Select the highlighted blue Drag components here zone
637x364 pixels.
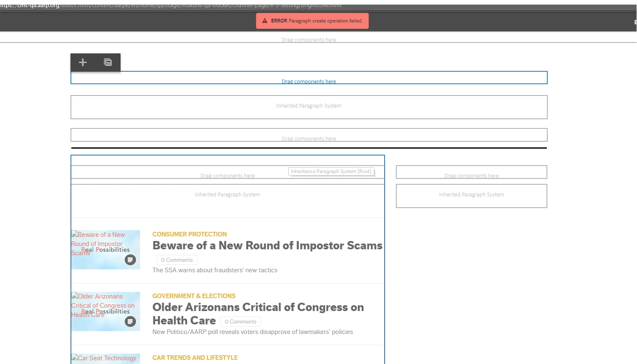tap(309, 78)
